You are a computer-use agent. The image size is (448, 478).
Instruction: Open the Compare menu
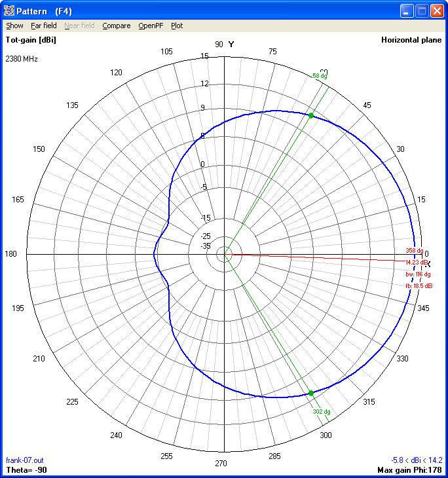point(117,26)
